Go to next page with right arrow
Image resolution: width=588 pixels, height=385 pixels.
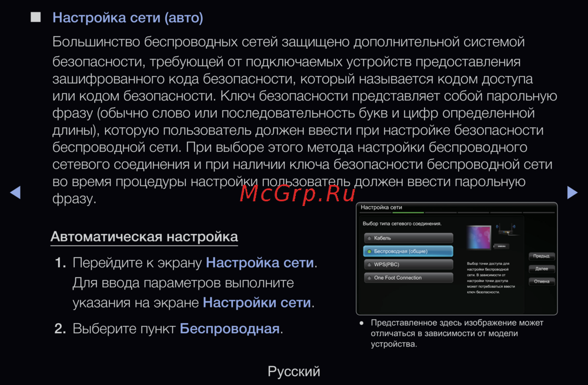(x=572, y=192)
